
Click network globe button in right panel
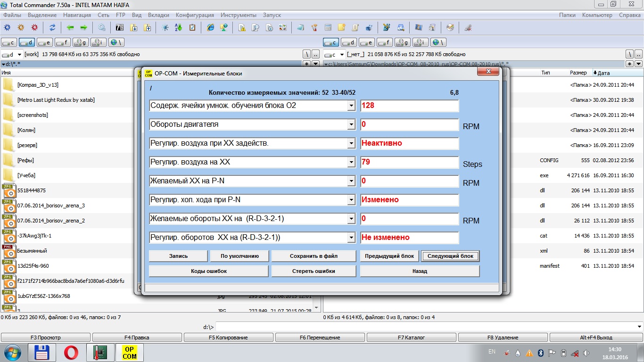(x=438, y=42)
